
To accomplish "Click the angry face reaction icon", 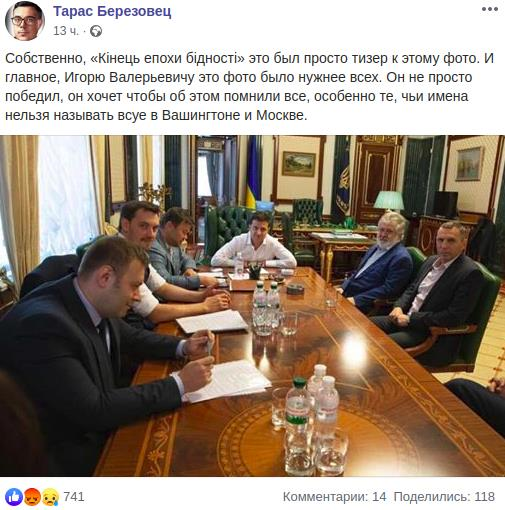I will tap(32, 497).
